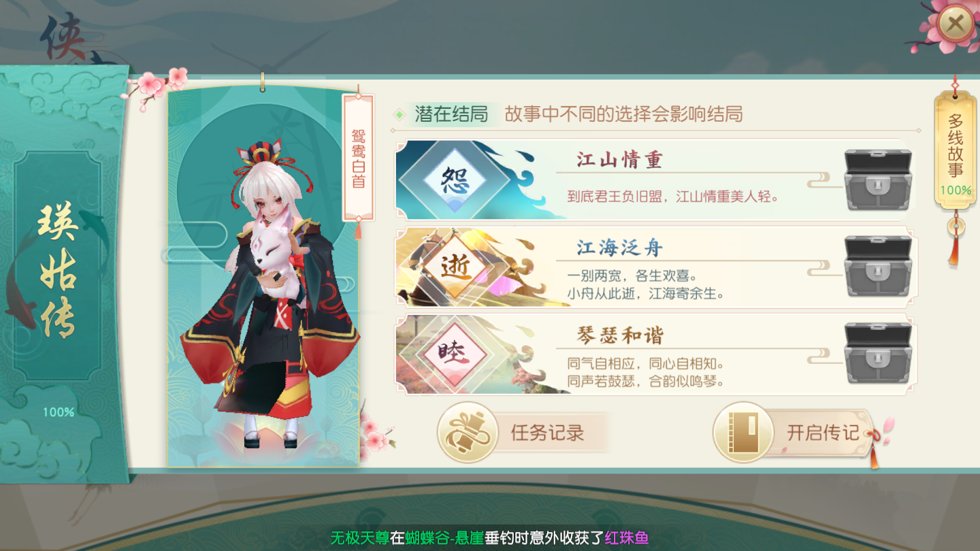Click 红珠鱼 link in the announcement ticker

coord(627,538)
